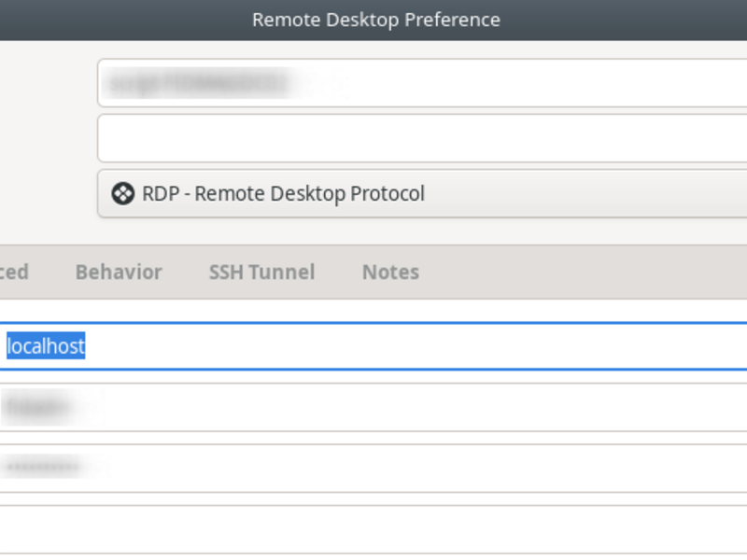
Task: Click the RDP protocol icon
Action: 122,194
